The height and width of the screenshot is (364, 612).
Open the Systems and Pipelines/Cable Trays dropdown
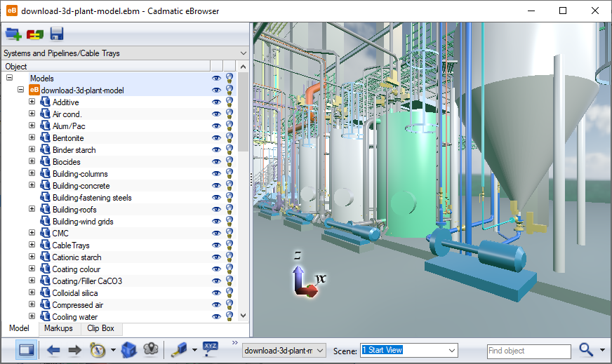pos(243,53)
